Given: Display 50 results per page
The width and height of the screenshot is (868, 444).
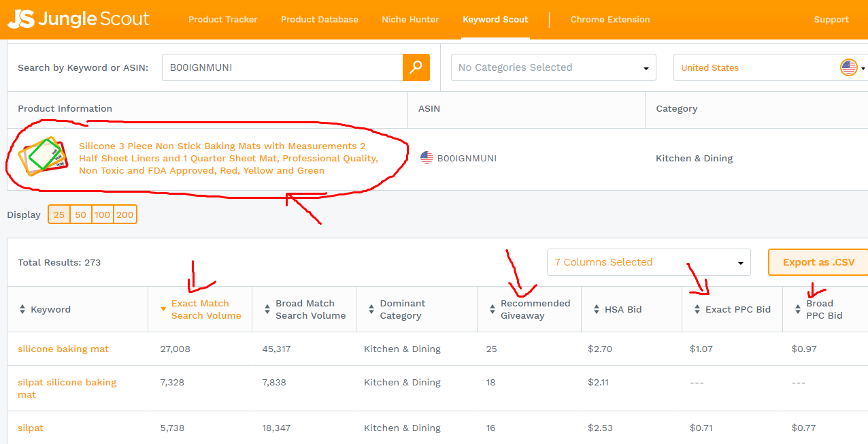Looking at the screenshot, I should coord(81,215).
